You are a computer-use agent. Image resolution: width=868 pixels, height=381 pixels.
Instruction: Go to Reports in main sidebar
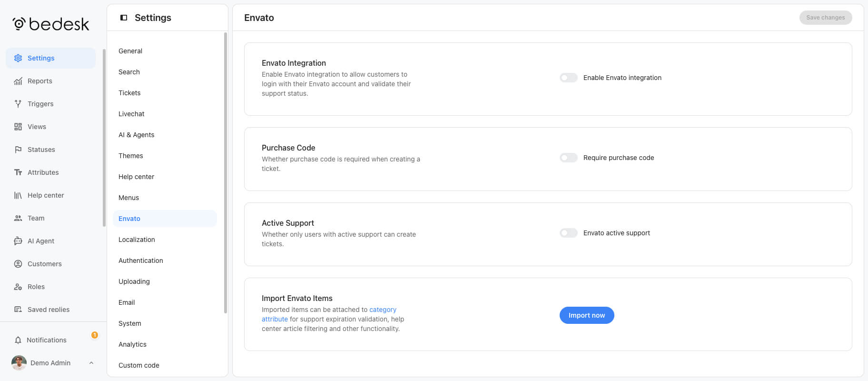[50, 81]
